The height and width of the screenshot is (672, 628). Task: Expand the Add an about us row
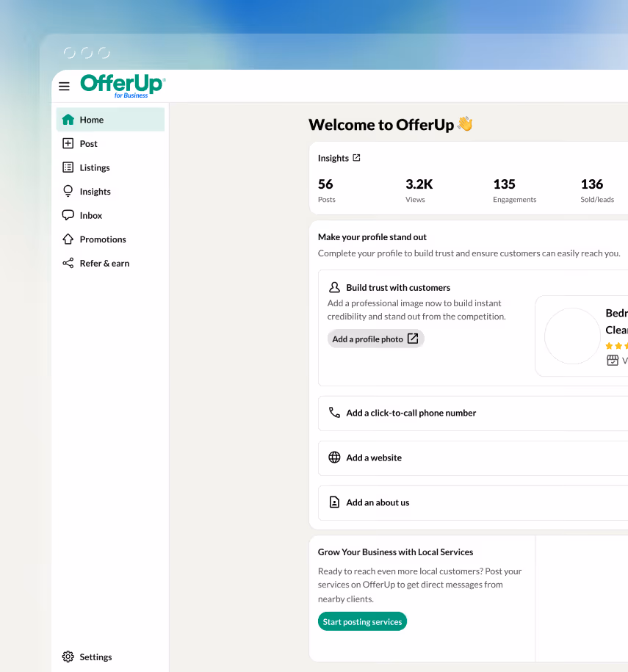click(473, 502)
